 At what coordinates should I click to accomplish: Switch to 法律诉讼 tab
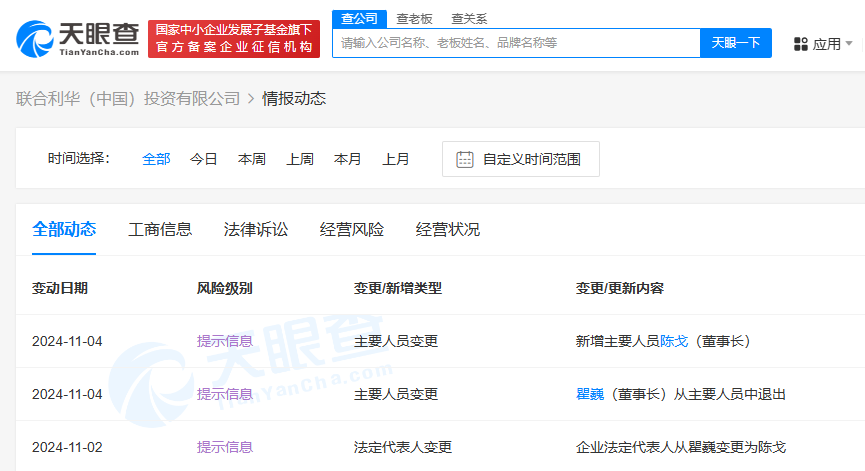256,229
